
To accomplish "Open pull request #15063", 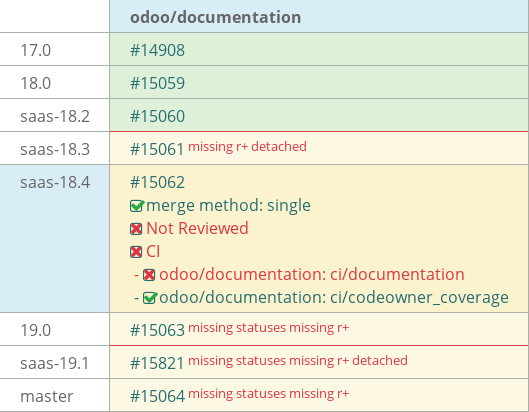I will pyautogui.click(x=157, y=330).
